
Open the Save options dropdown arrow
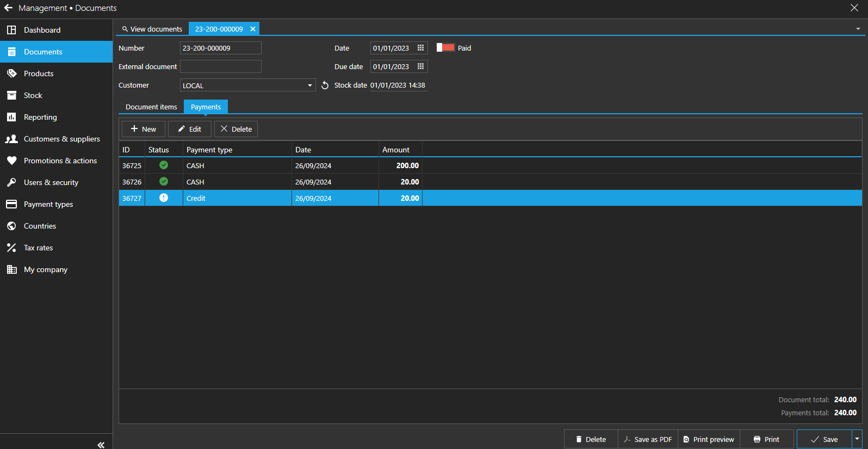[x=857, y=439]
